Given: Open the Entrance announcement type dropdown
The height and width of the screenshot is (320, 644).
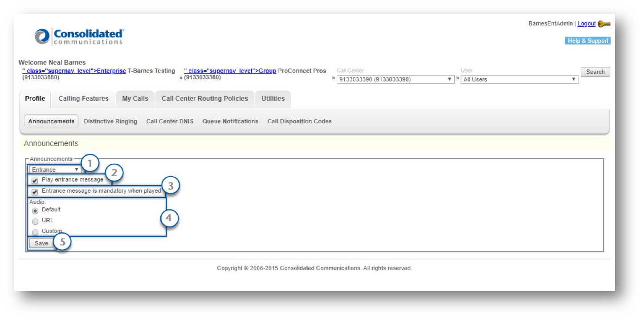Looking at the screenshot, I should [x=55, y=170].
